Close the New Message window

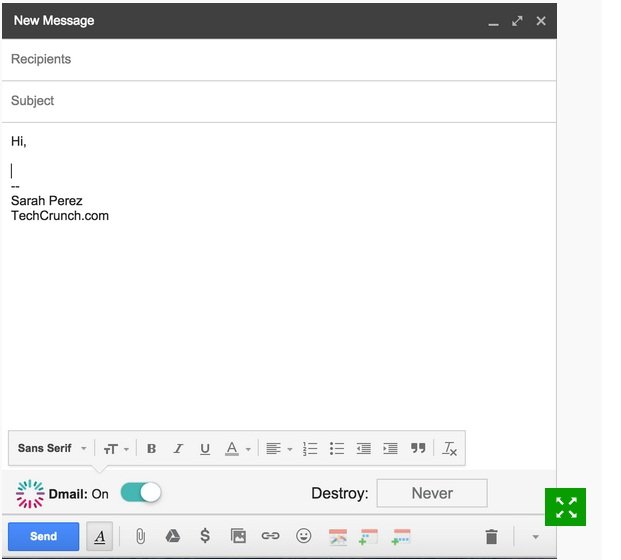pyautogui.click(x=541, y=21)
